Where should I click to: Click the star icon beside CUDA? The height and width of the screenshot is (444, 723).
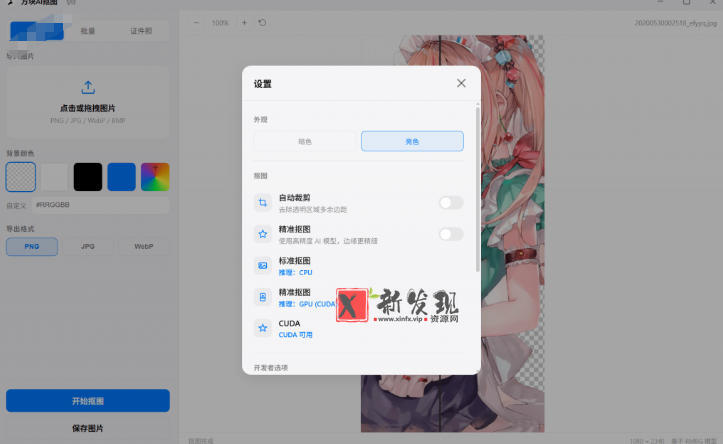(x=263, y=328)
